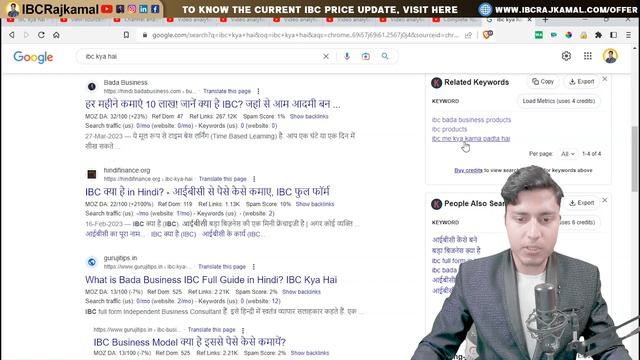The height and width of the screenshot is (360, 640).
Task: Export the Related Keywords list
Action: (582, 82)
